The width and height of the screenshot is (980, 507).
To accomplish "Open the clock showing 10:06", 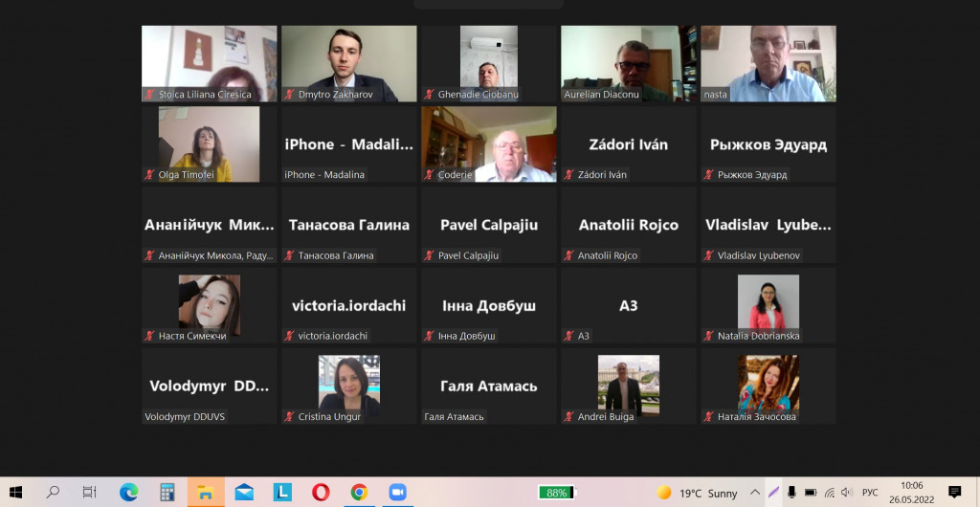I will (x=912, y=493).
